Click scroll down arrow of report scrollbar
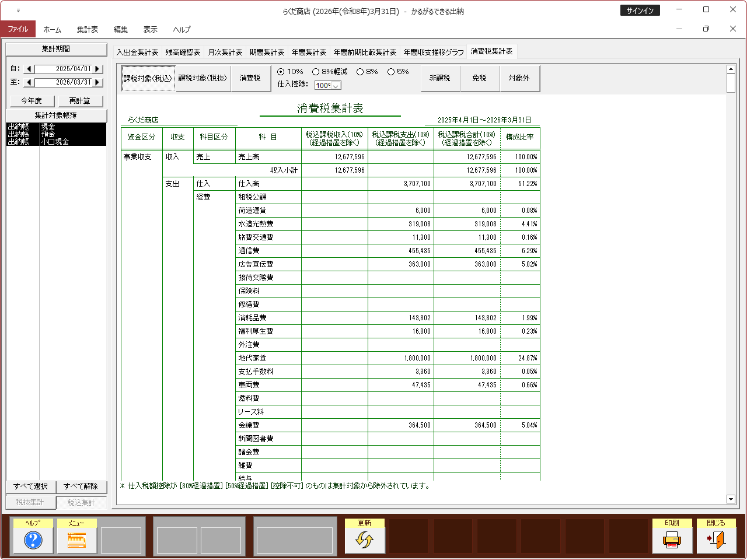Screen dimensions: 747x560 point(731,499)
